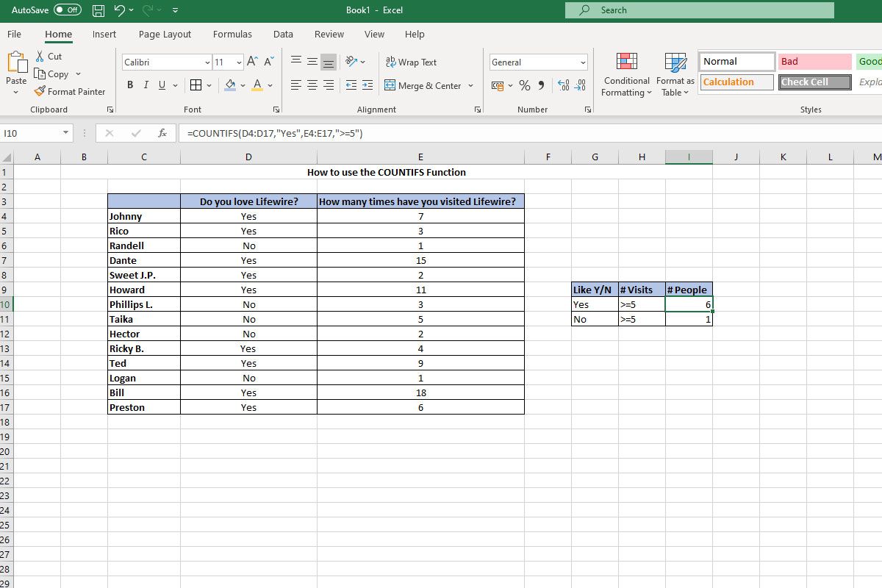Screen dimensions: 882x588
Task: Open the Review tab
Action: 329,34
